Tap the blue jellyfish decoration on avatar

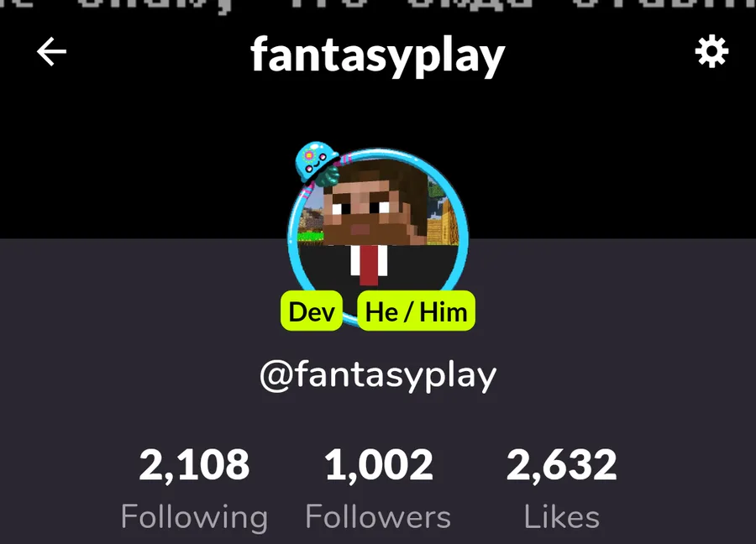318,163
